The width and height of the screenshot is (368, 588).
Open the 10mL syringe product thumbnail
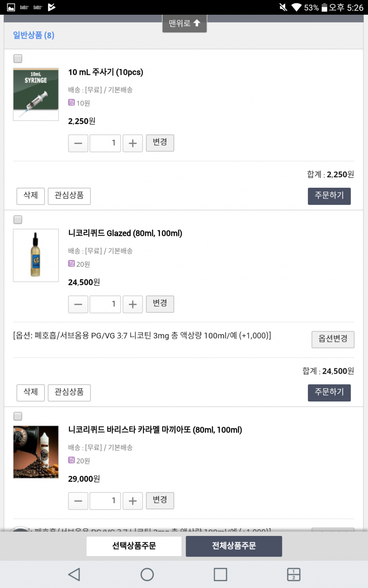coord(36,94)
